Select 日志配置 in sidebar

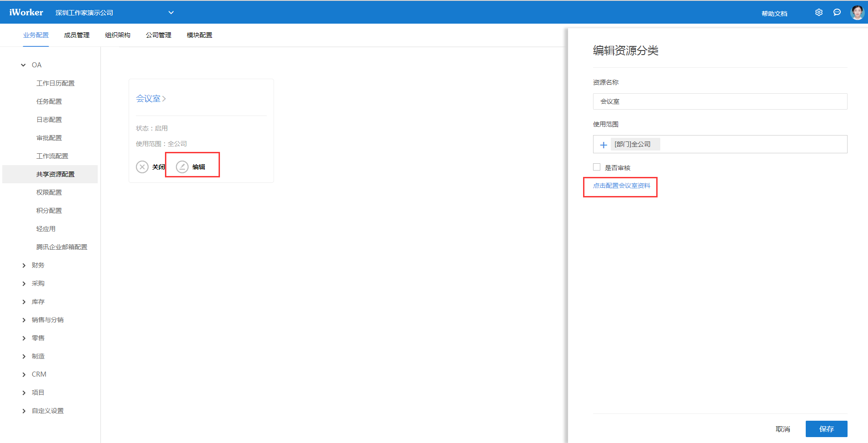tap(49, 120)
